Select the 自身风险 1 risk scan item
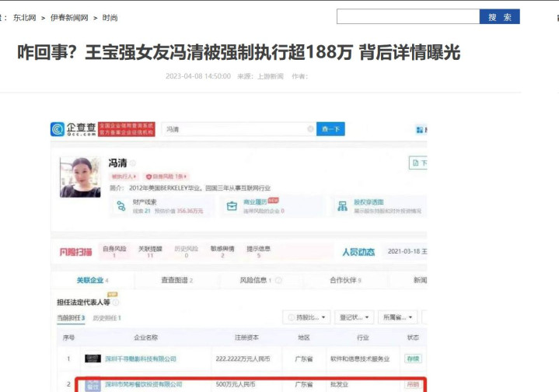The image size is (559, 392). [114, 251]
